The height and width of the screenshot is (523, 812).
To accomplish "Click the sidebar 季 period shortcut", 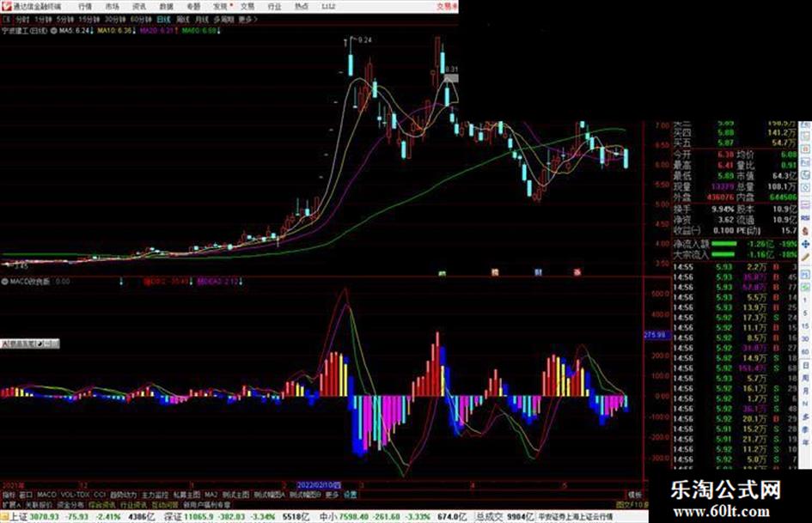I will (805, 429).
